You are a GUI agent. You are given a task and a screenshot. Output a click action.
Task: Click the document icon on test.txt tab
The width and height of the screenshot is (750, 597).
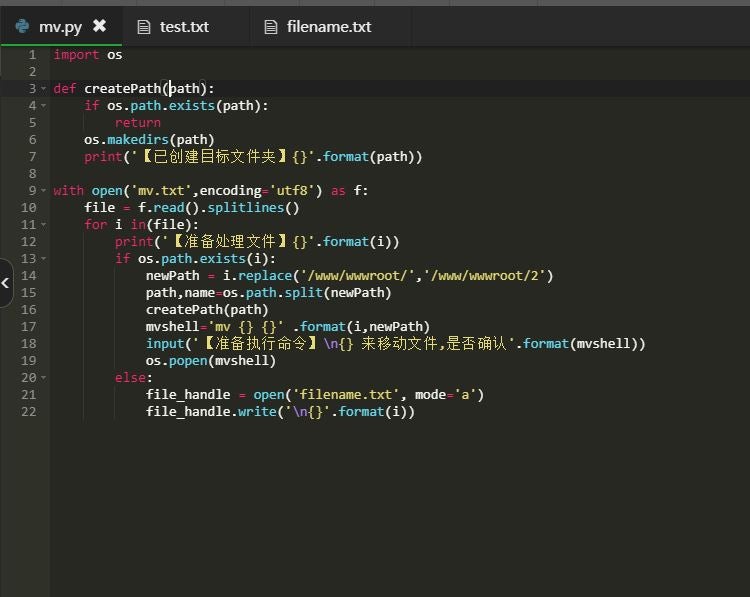pos(144,27)
